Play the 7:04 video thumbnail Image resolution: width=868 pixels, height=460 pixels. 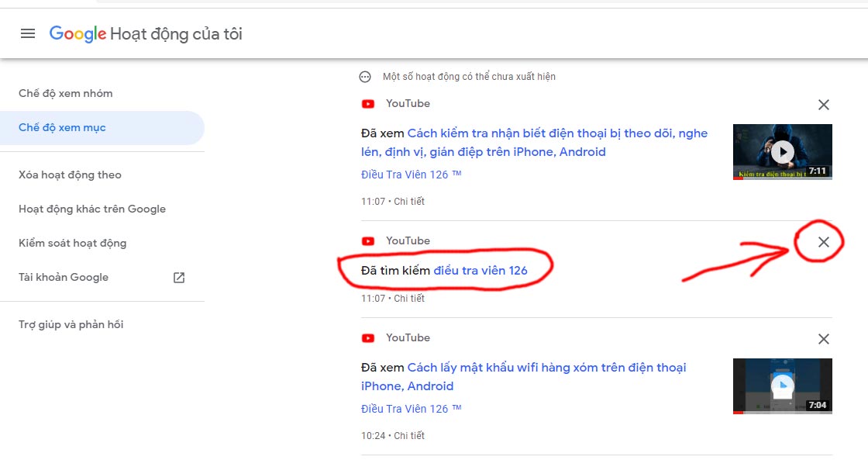782,386
